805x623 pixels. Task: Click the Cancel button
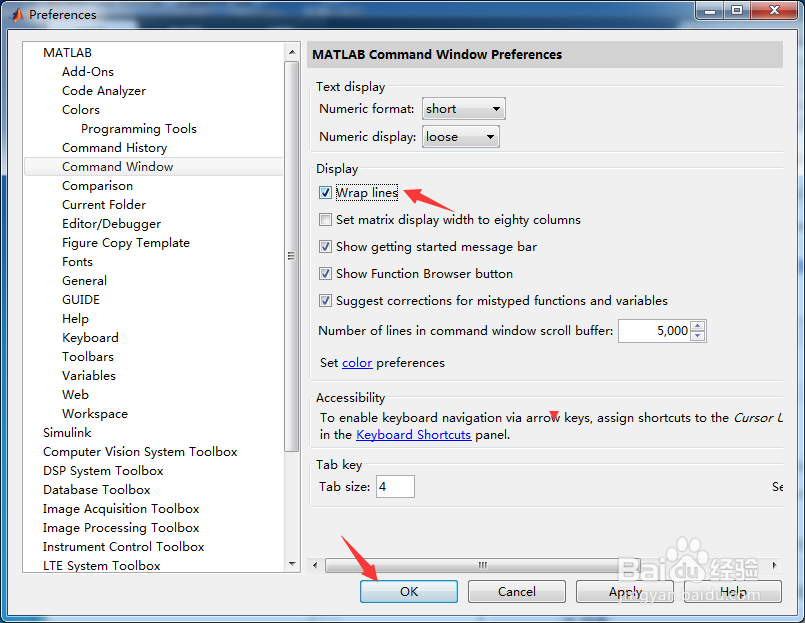516,592
